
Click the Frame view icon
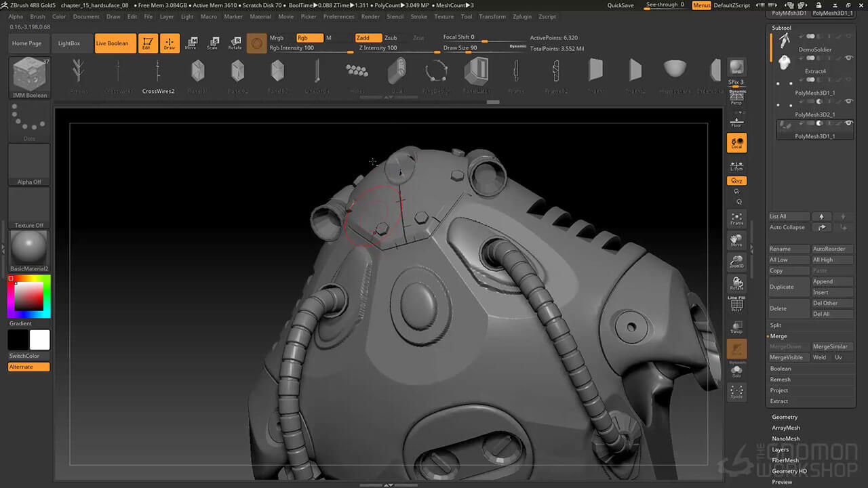point(736,218)
